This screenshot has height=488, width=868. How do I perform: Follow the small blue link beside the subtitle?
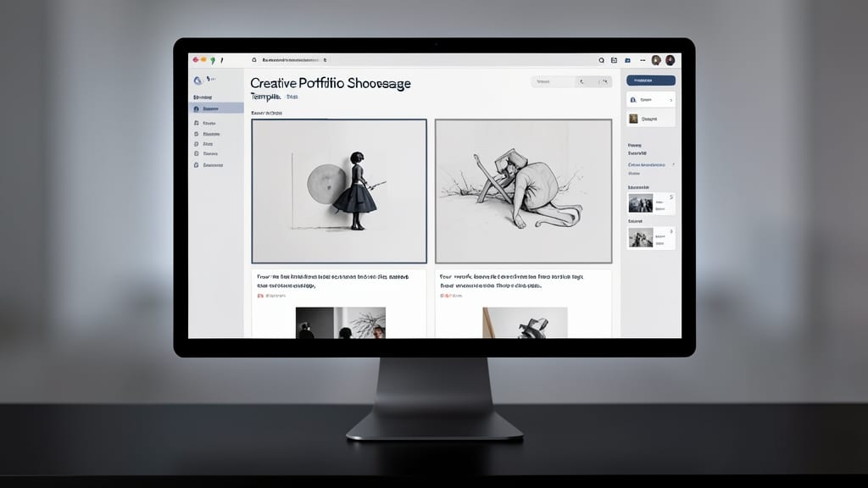292,97
